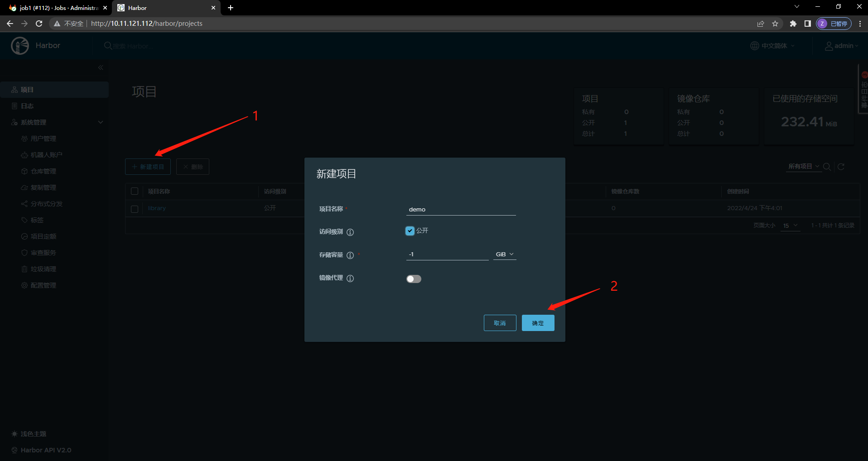Screen dimensions: 868x461
Task: Toggle the 公开 access level checkbox
Action: coord(410,231)
